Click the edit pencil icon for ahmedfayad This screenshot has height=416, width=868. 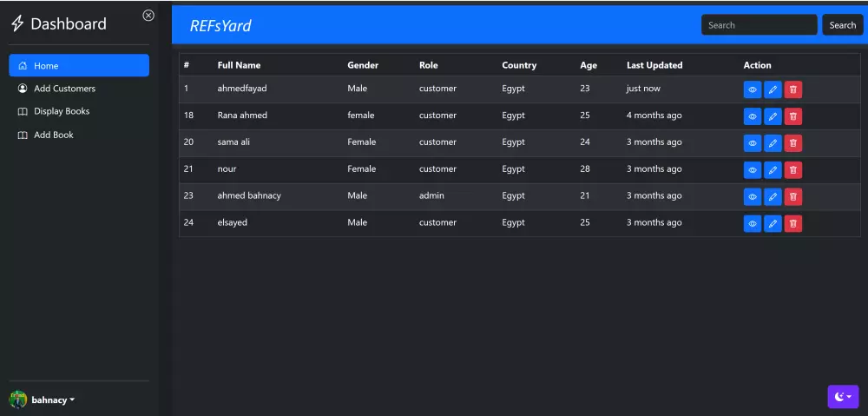tap(773, 89)
